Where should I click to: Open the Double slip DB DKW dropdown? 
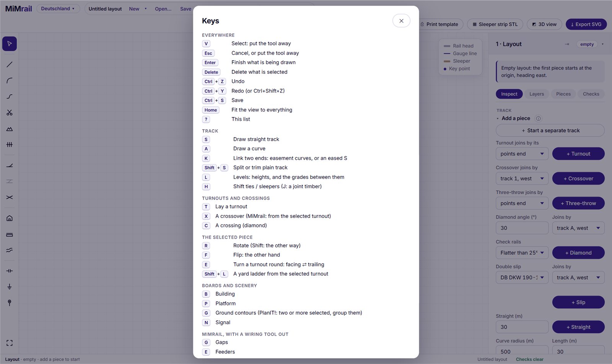pos(522,278)
